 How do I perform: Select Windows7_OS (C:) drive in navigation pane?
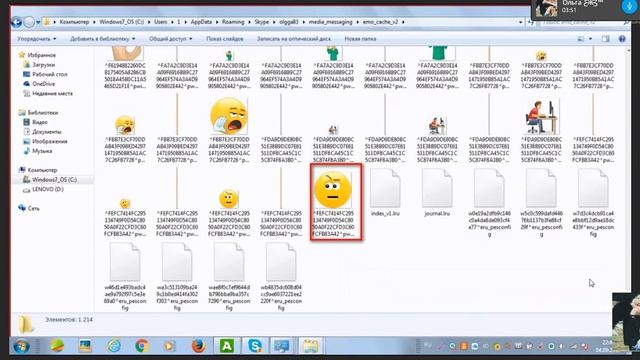pyautogui.click(x=54, y=180)
